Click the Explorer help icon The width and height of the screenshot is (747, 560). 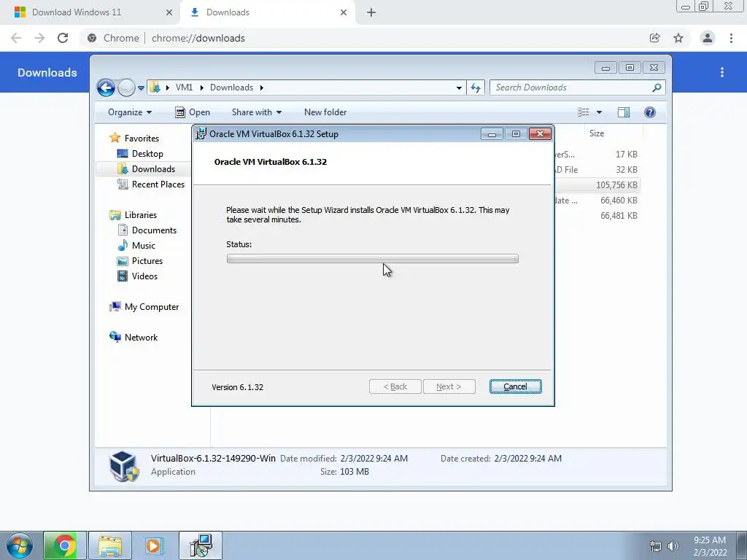click(x=650, y=112)
